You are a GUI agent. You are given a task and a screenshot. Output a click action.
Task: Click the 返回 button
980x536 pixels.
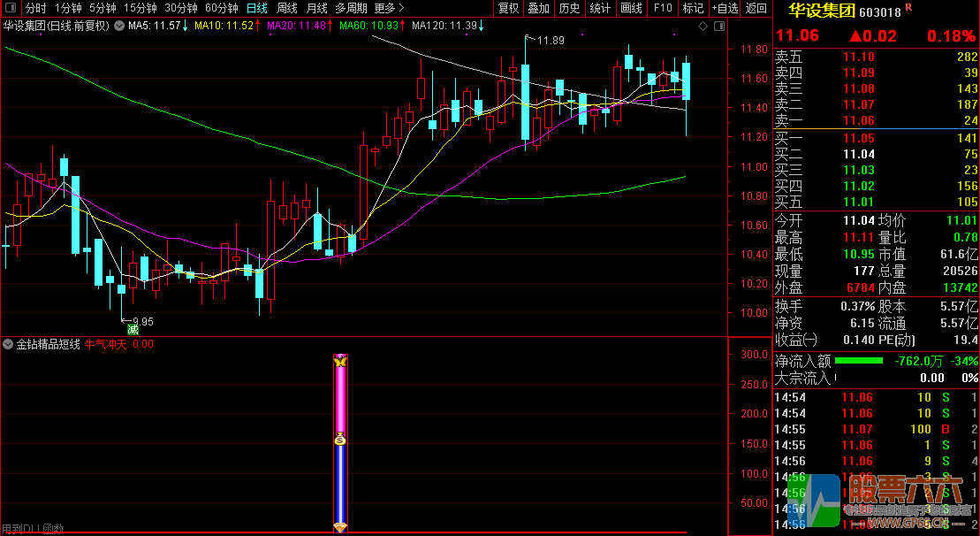tap(756, 8)
